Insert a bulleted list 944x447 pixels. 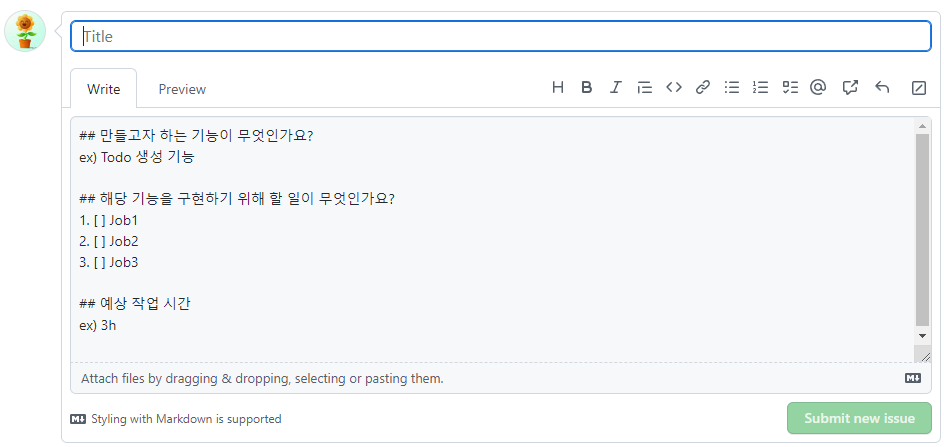[731, 88]
